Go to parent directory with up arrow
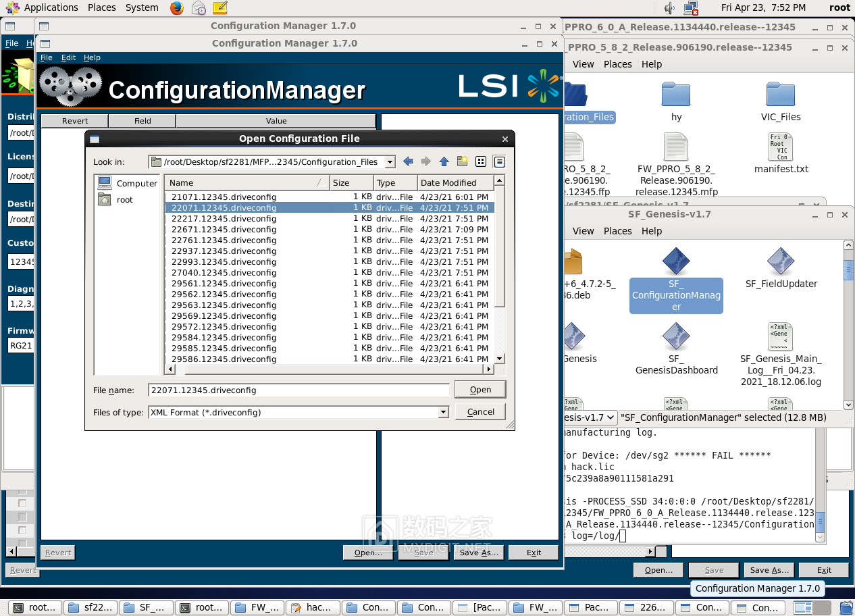Screen dimensions: 855x616 coord(444,161)
